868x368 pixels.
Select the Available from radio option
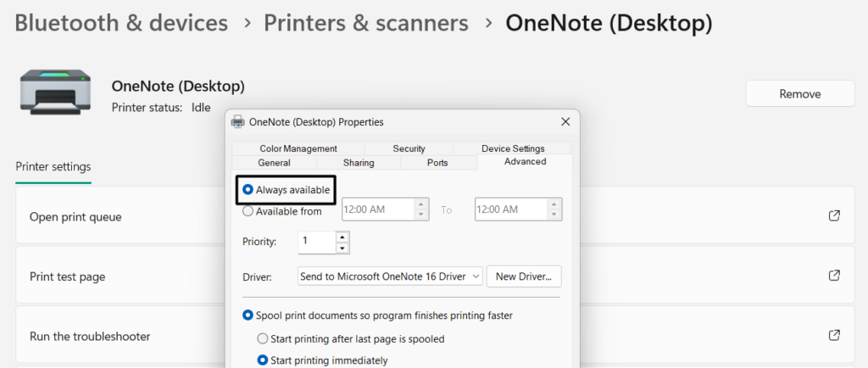248,211
